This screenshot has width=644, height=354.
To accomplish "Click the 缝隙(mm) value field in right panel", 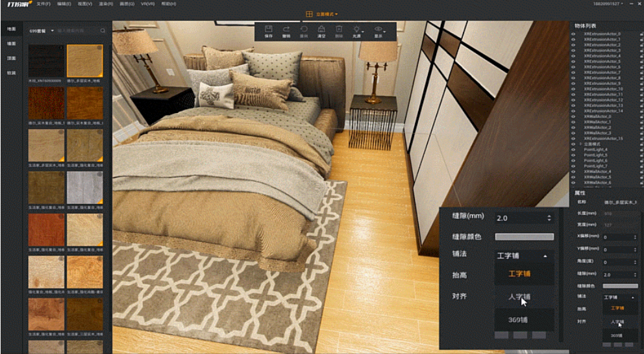I will coord(620,275).
